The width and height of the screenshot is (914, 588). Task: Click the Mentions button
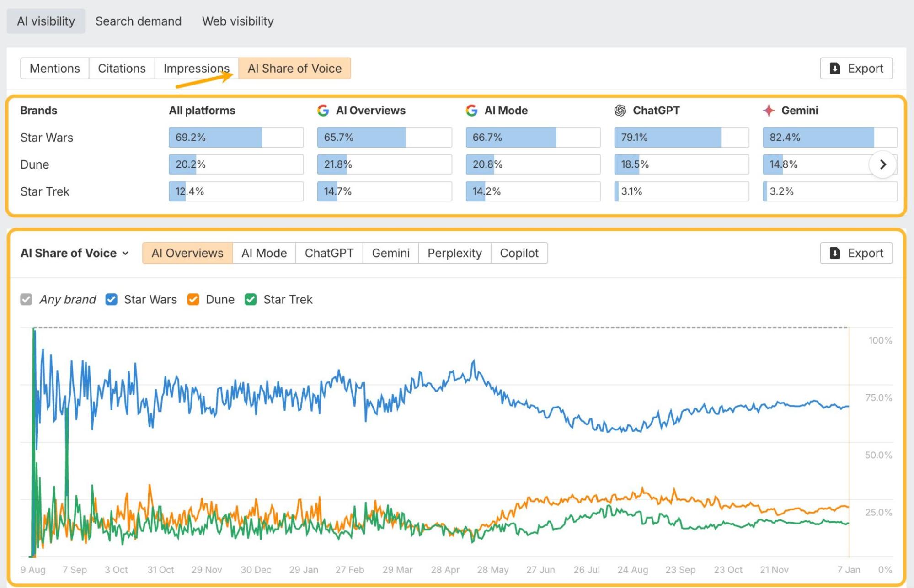(55, 69)
